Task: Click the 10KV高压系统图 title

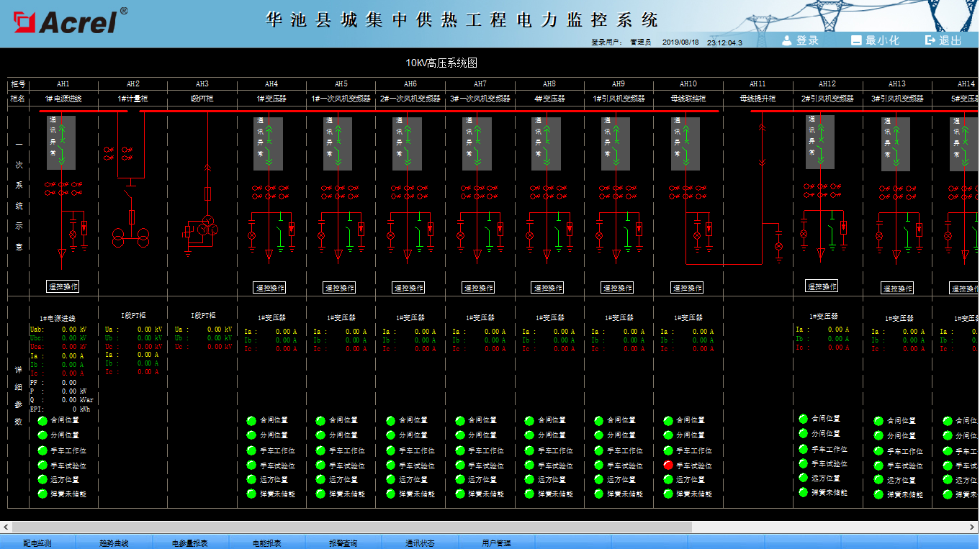Action: [x=441, y=63]
